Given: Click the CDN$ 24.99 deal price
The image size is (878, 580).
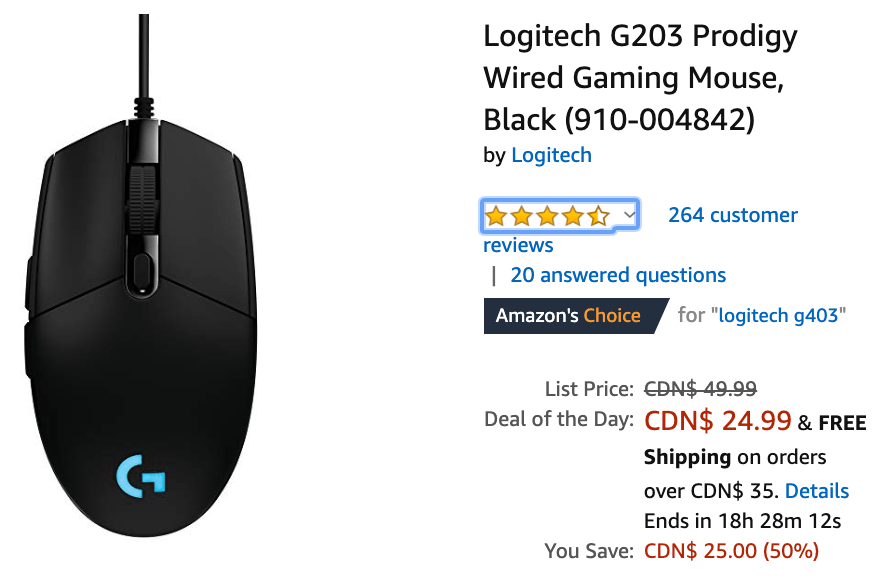Looking at the screenshot, I should 717,420.
